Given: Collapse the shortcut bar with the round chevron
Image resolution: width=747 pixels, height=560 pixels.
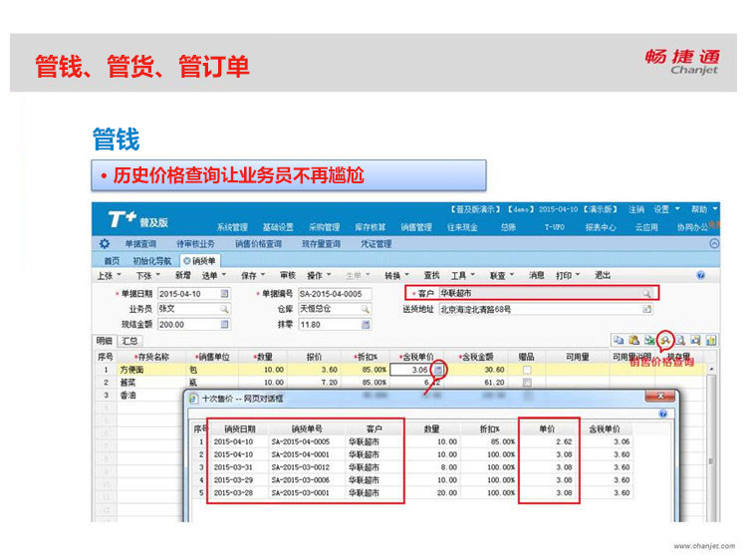Looking at the screenshot, I should click(714, 243).
